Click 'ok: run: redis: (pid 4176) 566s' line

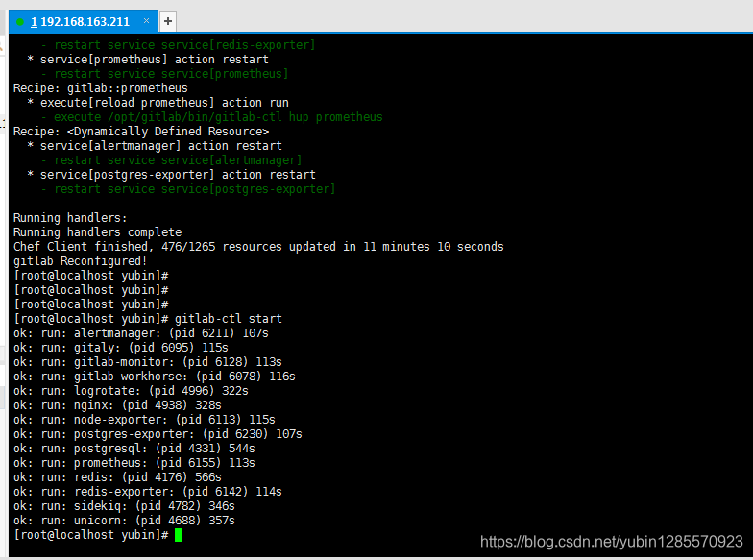(x=117, y=476)
